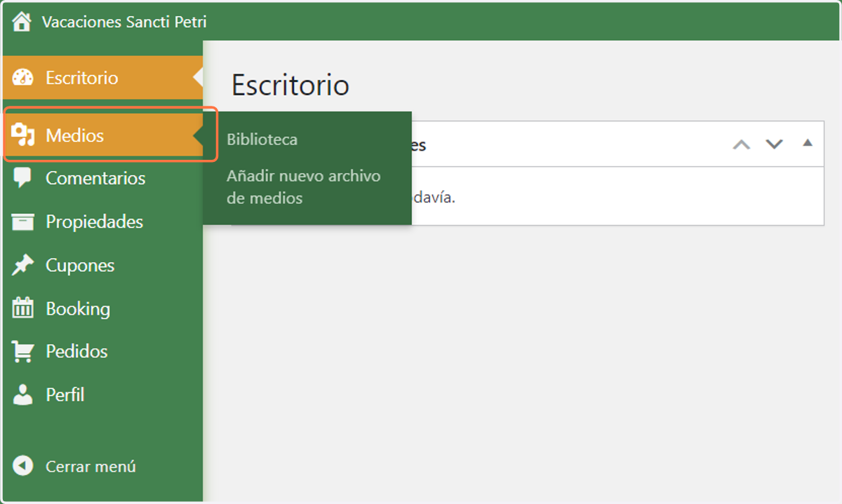Collapse the widget using triangle toggle
The width and height of the screenshot is (842, 504).
808,142
